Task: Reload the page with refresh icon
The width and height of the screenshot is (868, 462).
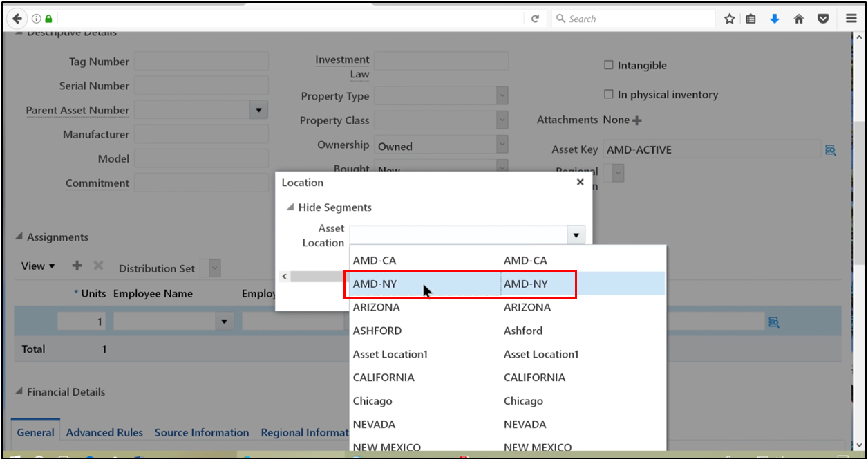Action: click(536, 19)
